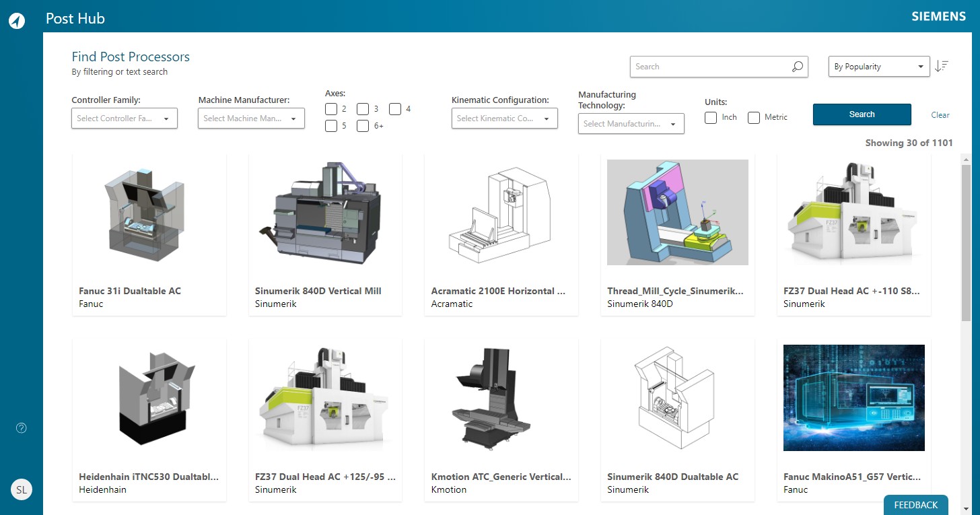The height and width of the screenshot is (515, 980).
Task: Click the 'Thread_Mill_Cycle_Sinumerik...' title text
Action: (676, 291)
